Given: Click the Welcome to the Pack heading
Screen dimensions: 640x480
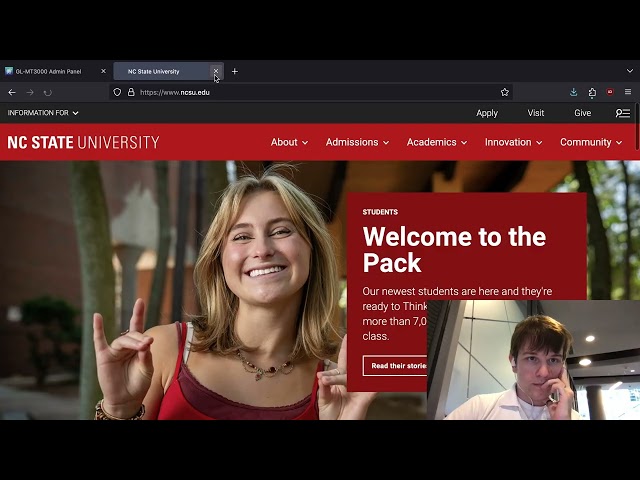Looking at the screenshot, I should (454, 249).
